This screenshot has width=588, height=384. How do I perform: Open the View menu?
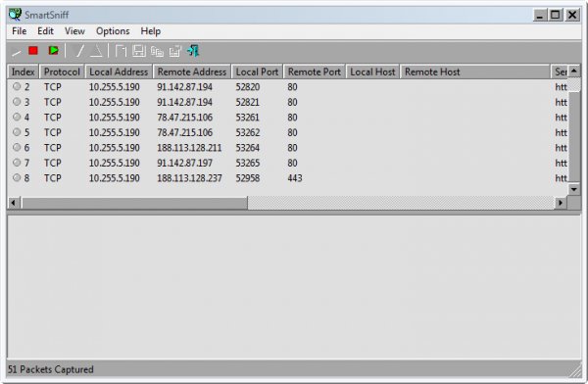(x=74, y=31)
